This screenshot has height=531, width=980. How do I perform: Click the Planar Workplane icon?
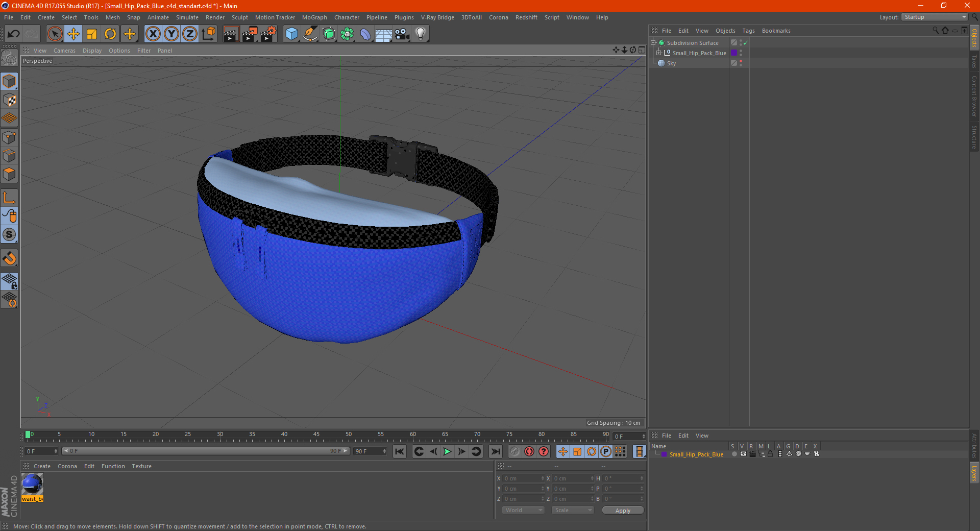click(9, 300)
